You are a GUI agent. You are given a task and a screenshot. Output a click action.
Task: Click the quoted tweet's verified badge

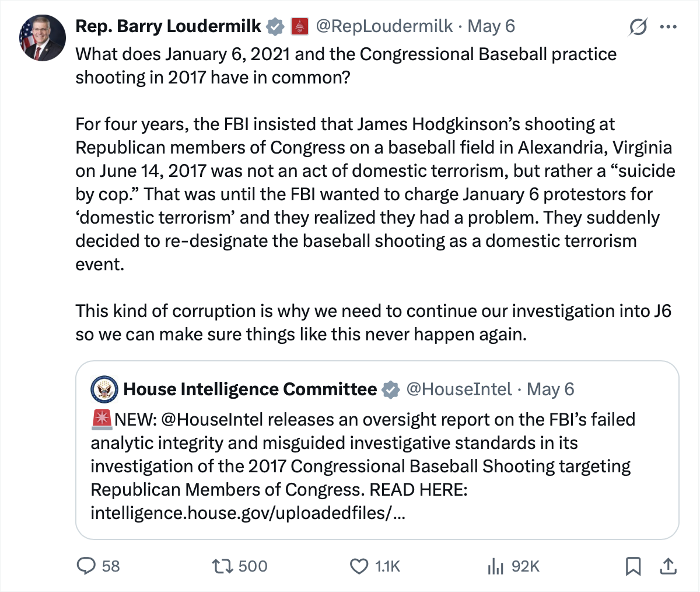[x=391, y=389]
